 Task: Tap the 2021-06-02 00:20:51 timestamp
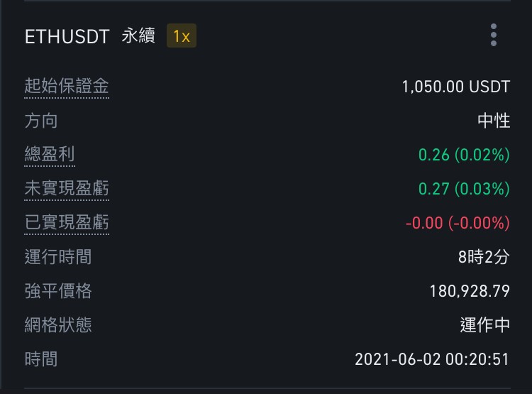click(x=432, y=359)
